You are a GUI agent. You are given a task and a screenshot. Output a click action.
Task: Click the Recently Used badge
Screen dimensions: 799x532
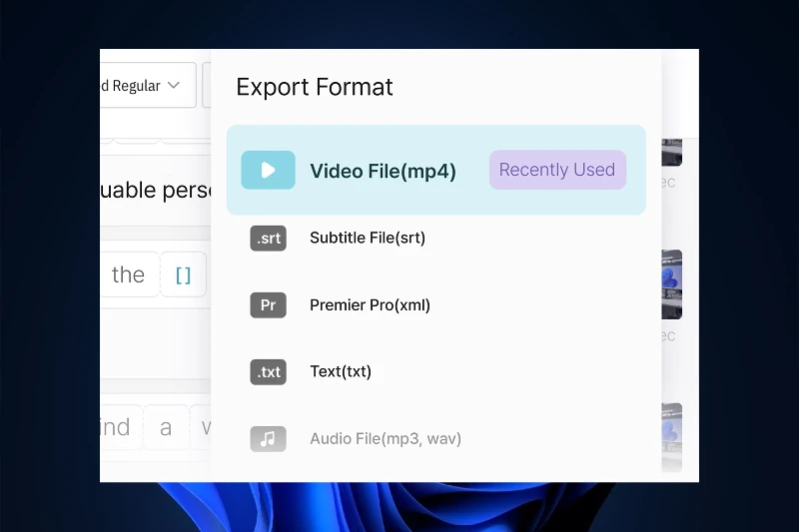pos(556,170)
